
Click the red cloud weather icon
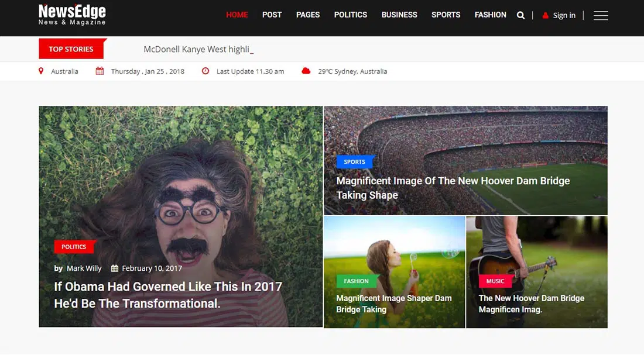pos(306,71)
